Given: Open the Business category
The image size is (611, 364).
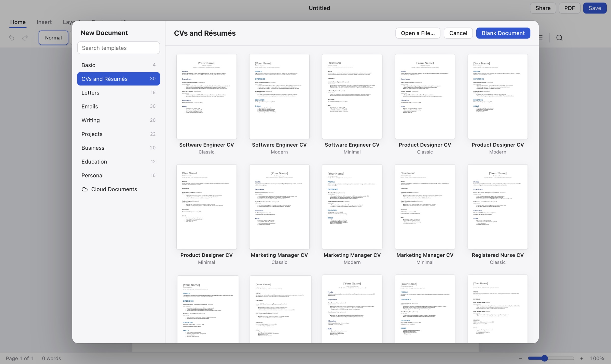Looking at the screenshot, I should click(119, 148).
